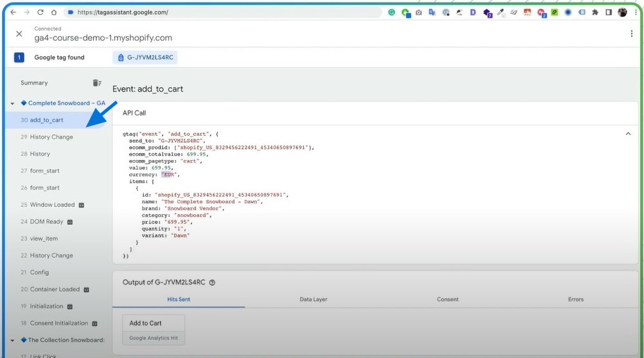Open the Chrome three-dot menu
The height and width of the screenshot is (358, 644).
636,12
